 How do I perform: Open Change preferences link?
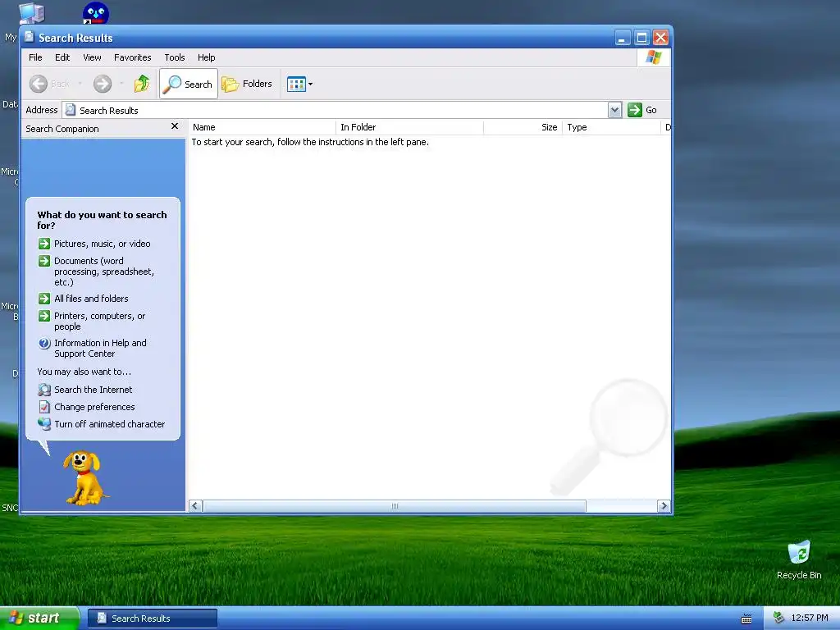pyautogui.click(x=94, y=407)
